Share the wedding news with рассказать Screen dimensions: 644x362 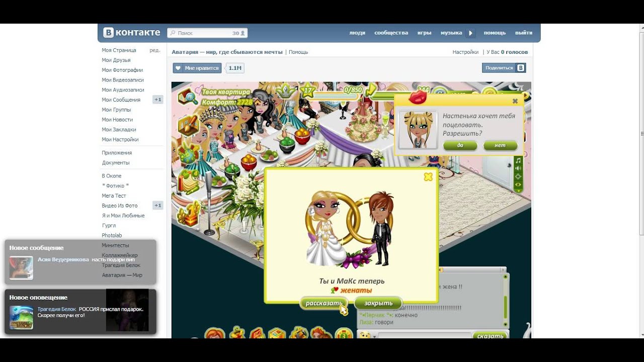(x=324, y=303)
